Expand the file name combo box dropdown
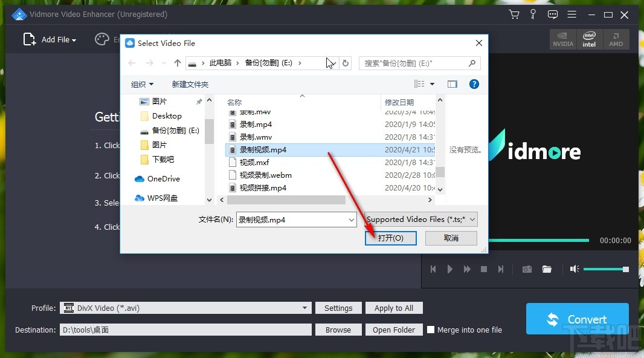 pos(352,220)
